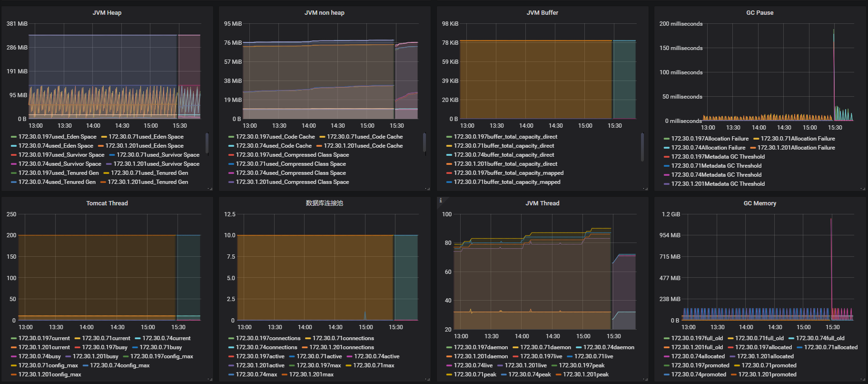This screenshot has width=868, height=384.
Task: Click the info icon on JVM Thread panel
Action: coord(441,201)
